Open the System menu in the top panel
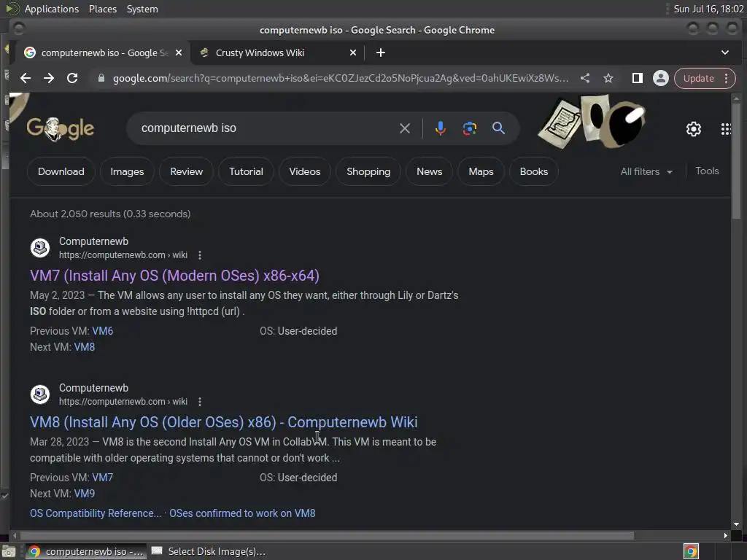The width and height of the screenshot is (747, 560). (142, 9)
